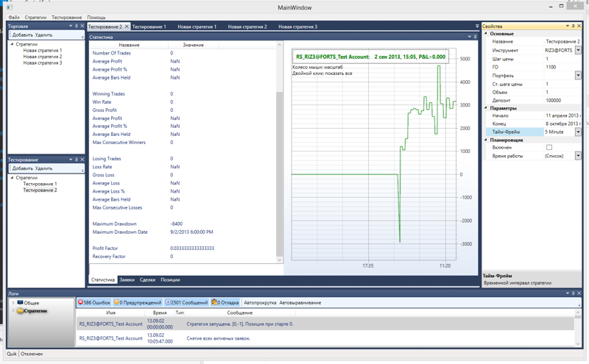Enable the Включен scheduler checkbox
The height and width of the screenshot is (364, 589).
point(549,148)
